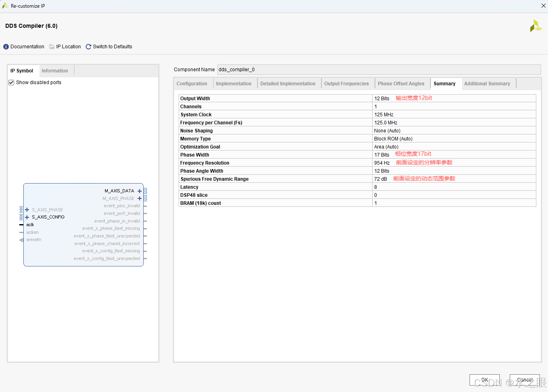Open the Documentation info icon
This screenshot has height=392, width=548.
[6, 47]
